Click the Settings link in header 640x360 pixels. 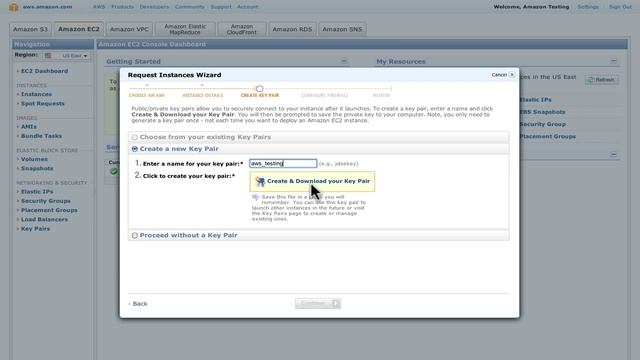click(588, 7)
